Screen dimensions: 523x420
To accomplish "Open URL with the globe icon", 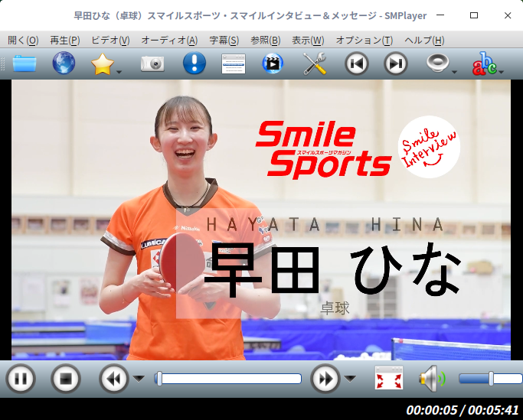I will pyautogui.click(x=64, y=63).
